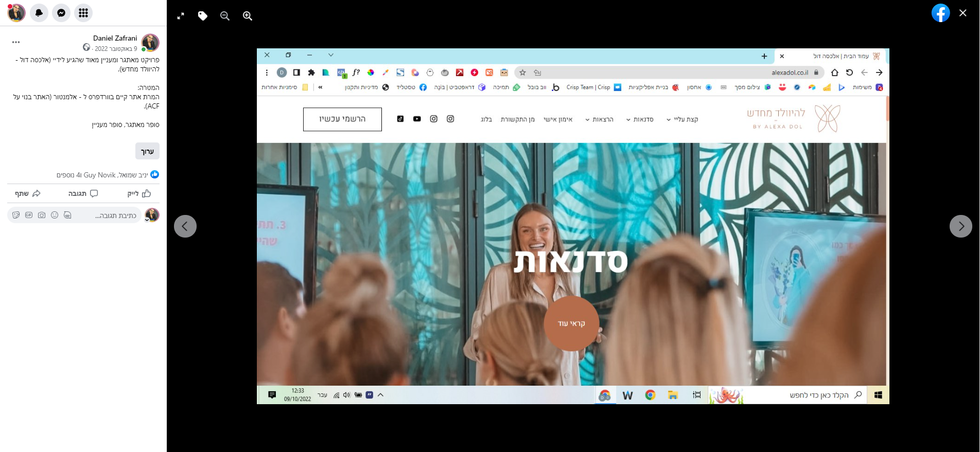Image resolution: width=980 pixels, height=452 pixels.
Task: Click סימניות אחרות bookmarks folder
Action: pos(285,87)
